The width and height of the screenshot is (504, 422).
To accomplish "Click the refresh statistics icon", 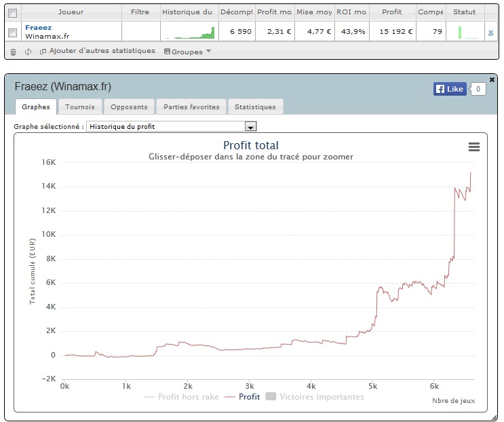I will tap(28, 52).
